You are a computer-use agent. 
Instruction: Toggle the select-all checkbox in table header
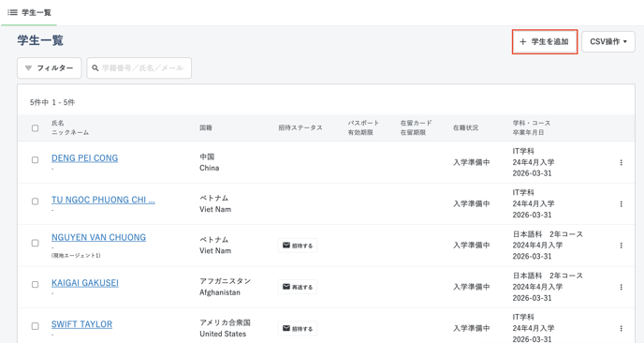coord(36,127)
